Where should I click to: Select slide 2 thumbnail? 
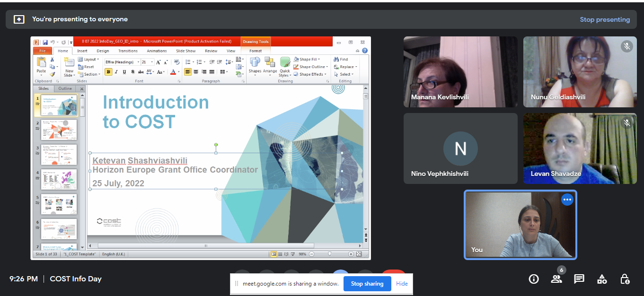tap(59, 130)
